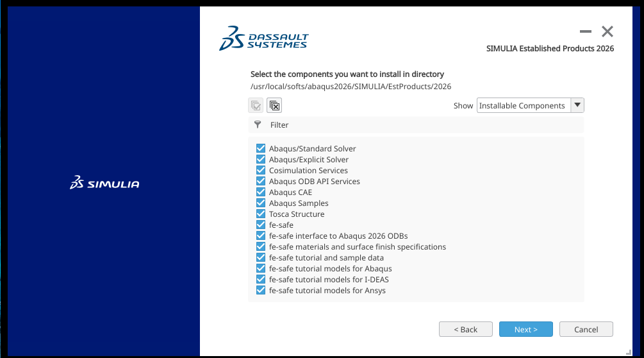Uncheck Abaqus Samples
This screenshot has width=644, height=358.
point(261,203)
